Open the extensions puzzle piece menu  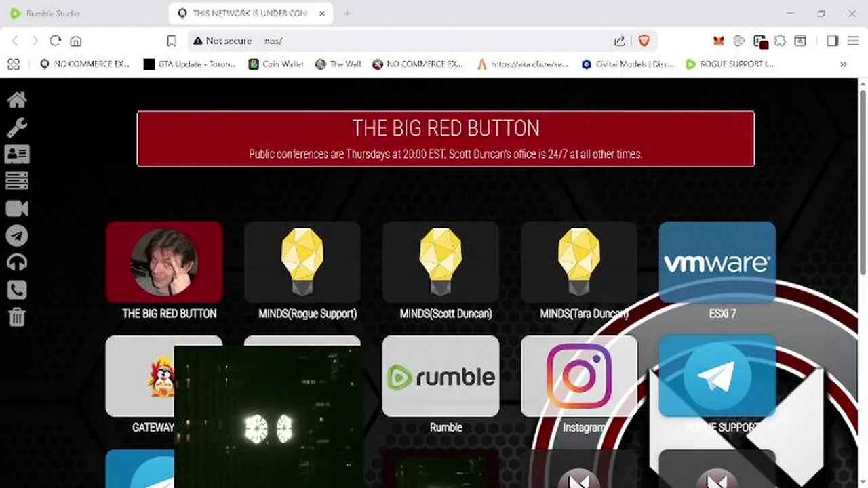click(780, 41)
